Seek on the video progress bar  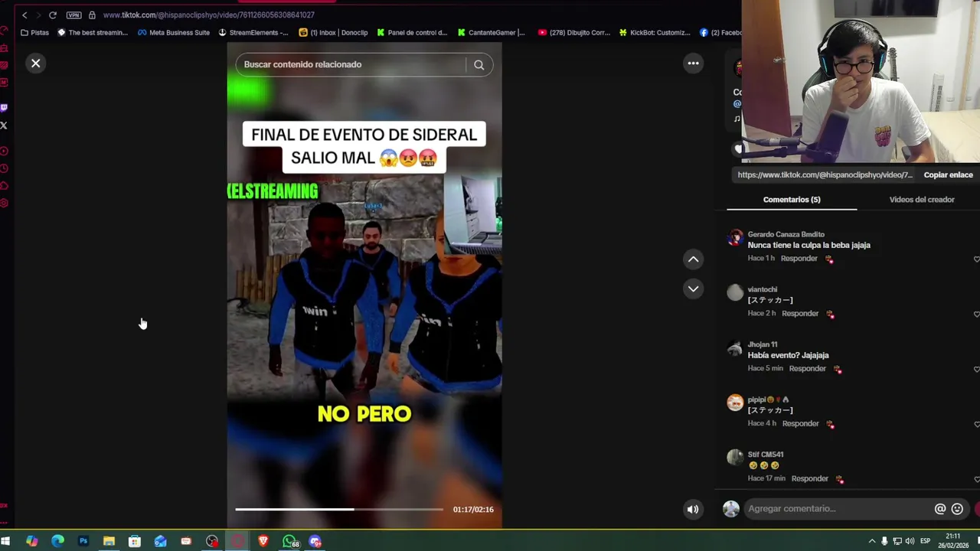(339, 509)
